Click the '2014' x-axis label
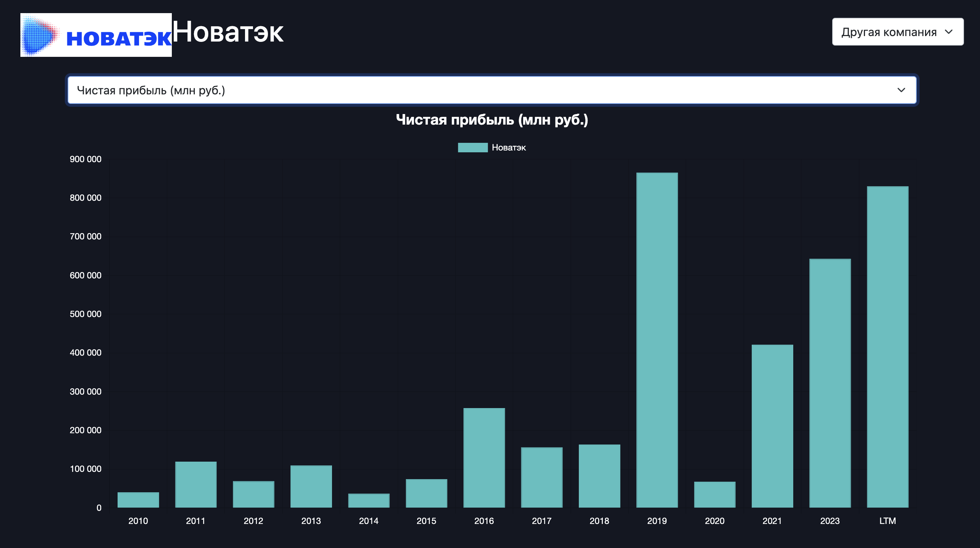 pos(369,521)
